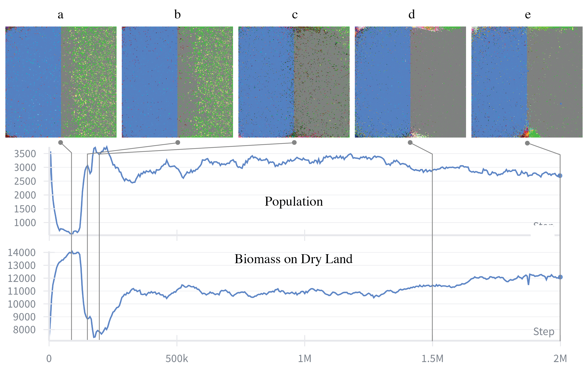Click gray marker dot below snapshot a
Screen dimensions: 588x371
(61, 142)
